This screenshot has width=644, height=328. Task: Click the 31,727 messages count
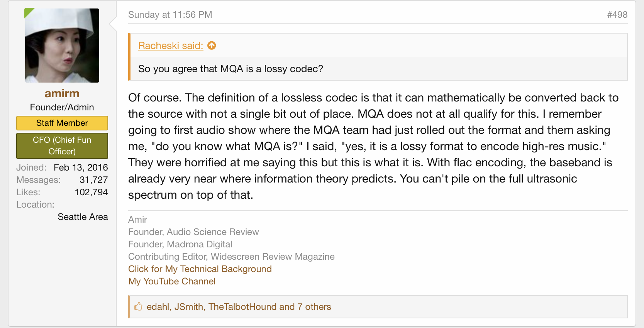click(93, 180)
